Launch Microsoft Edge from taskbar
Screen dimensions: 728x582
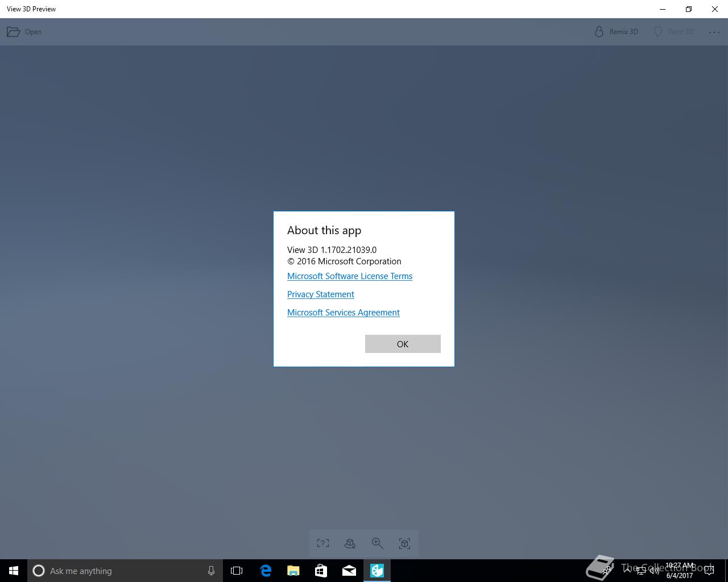pyautogui.click(x=266, y=571)
